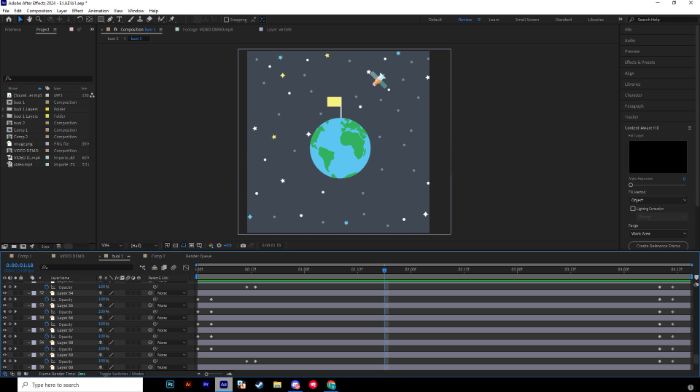Open the composition mini-flowchart icon in the timeline
This screenshot has width=700, height=392.
[142, 267]
